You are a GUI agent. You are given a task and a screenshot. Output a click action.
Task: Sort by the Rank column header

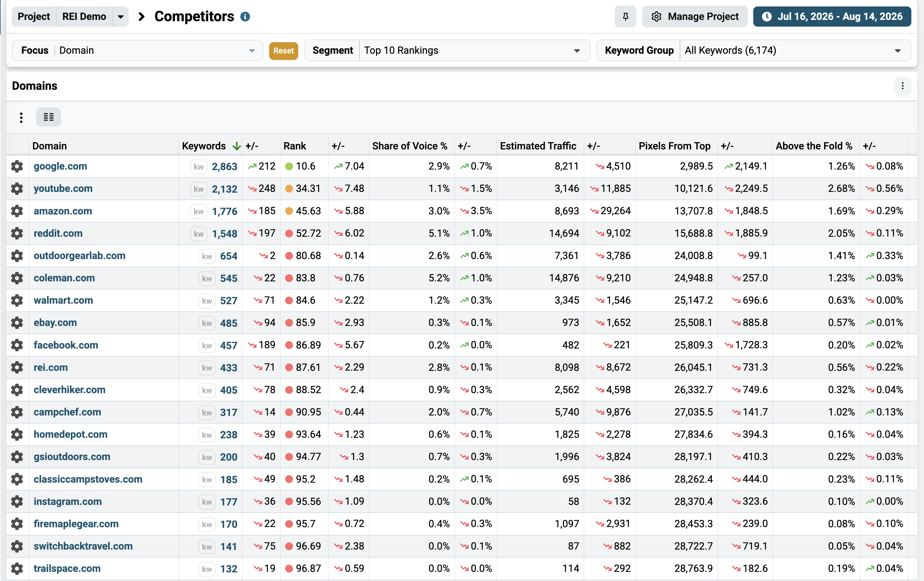pyautogui.click(x=295, y=146)
